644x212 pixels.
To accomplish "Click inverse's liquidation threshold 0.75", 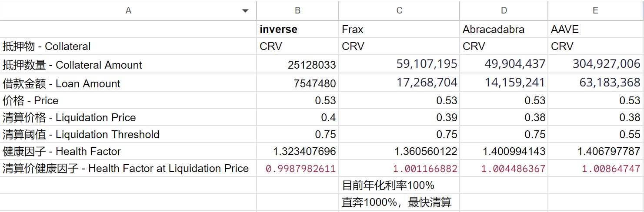I will click(298, 134).
